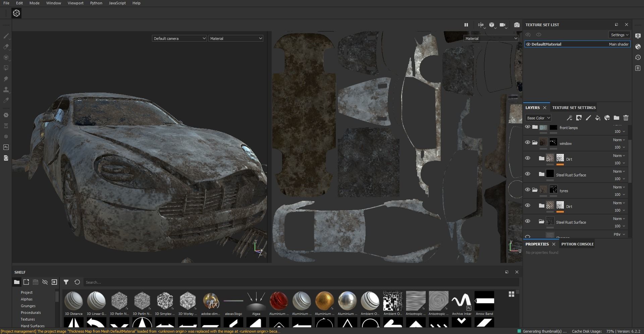Image resolution: width=644 pixels, height=334 pixels.
Task: Select the Clone stamp tool
Action: [x=6, y=90]
